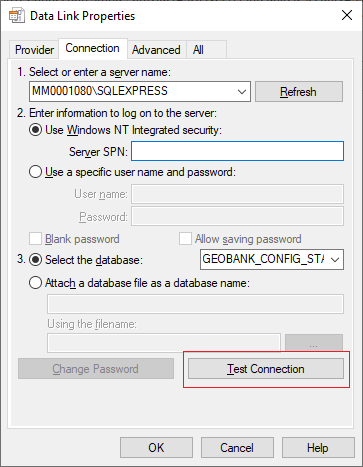Switch to the Provider tab
The height and width of the screenshot is (467, 363).
[34, 50]
